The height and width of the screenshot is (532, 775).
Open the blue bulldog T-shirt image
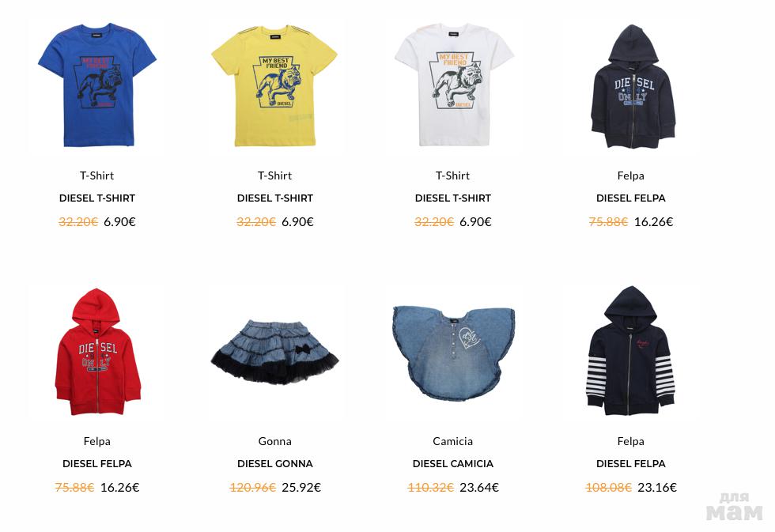(97, 85)
